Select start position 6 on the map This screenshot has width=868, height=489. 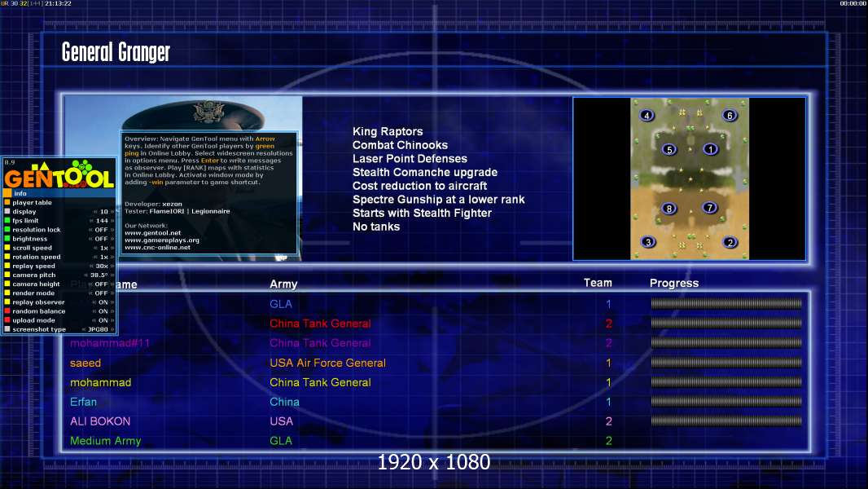(730, 115)
